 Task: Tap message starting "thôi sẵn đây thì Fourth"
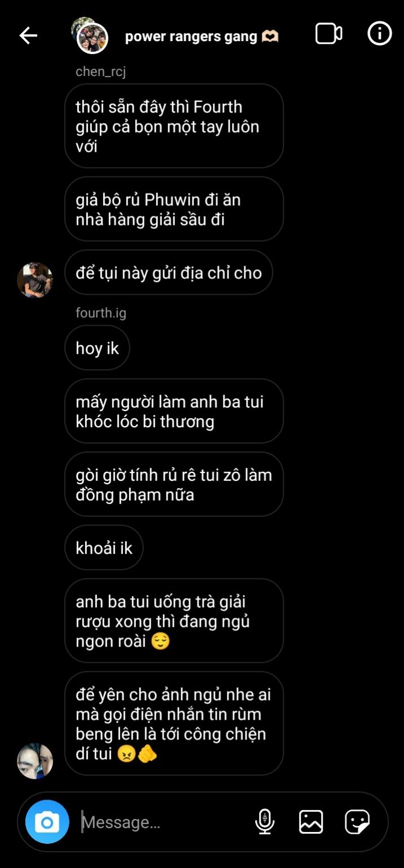tap(174, 126)
